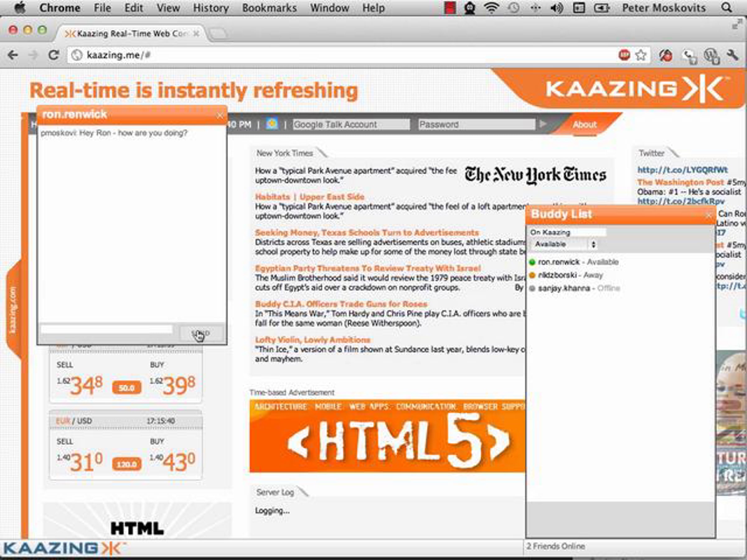Open Spotlight search magnifier
Viewport: 747px width, 560px height.
[x=726, y=7]
